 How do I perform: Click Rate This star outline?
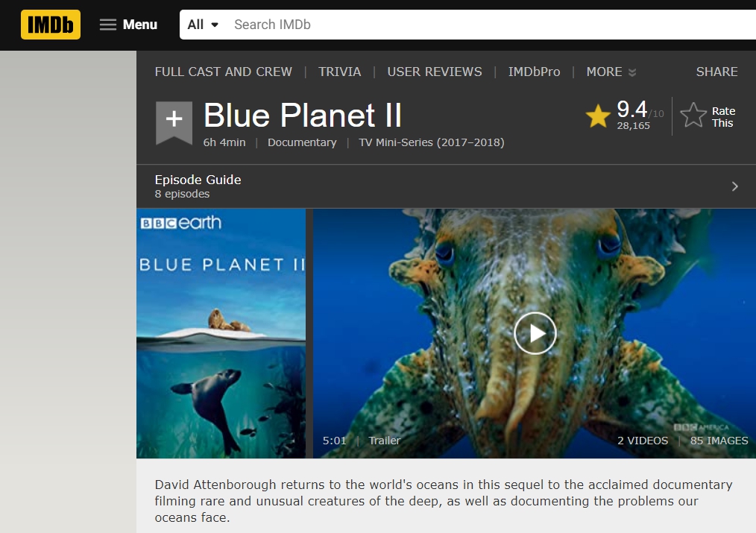[693, 116]
